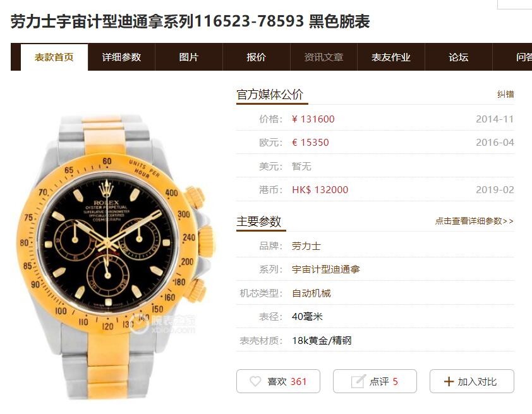Open the 论坛 tab
Viewport: 532px width, 414px height.
click(458, 57)
